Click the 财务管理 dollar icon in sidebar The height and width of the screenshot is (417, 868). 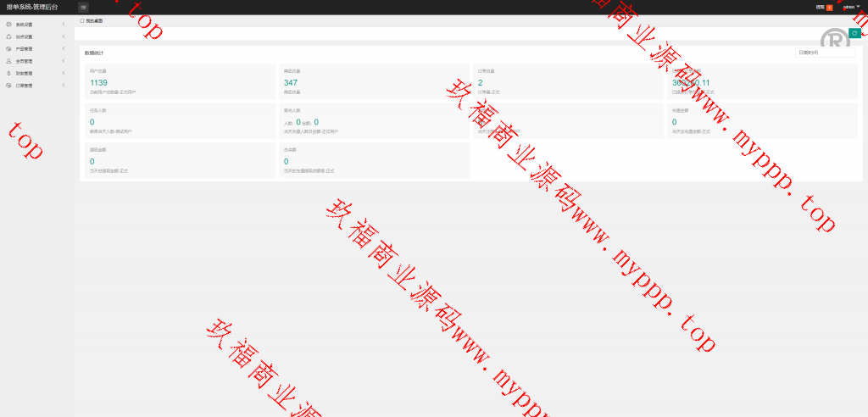click(x=8, y=74)
